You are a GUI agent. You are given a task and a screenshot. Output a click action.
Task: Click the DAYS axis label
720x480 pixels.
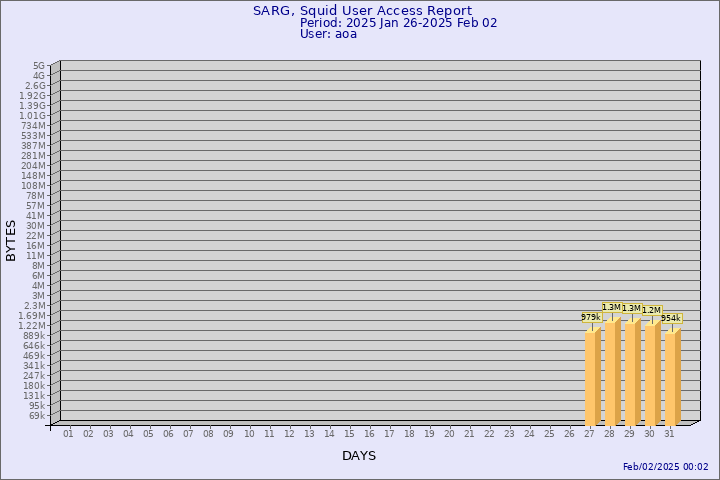(359, 456)
